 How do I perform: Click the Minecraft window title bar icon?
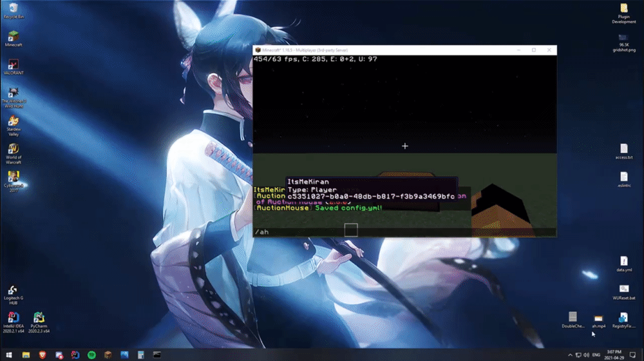click(x=258, y=50)
